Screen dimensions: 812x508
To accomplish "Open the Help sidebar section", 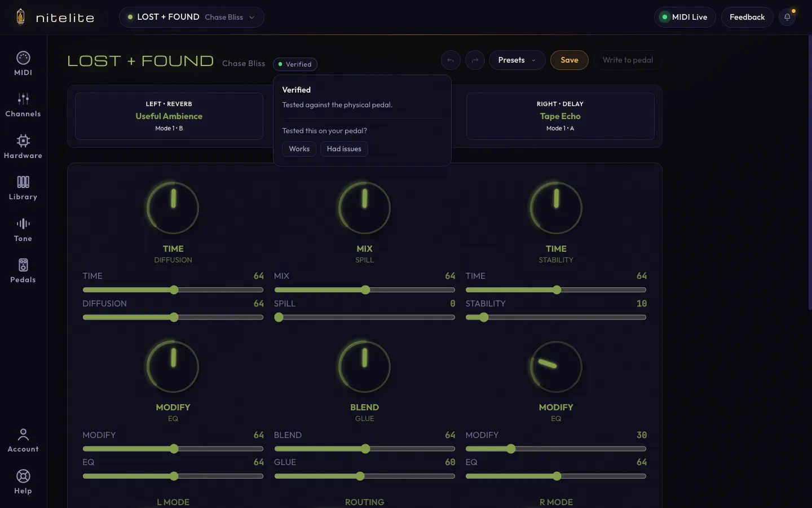I will click(x=23, y=482).
